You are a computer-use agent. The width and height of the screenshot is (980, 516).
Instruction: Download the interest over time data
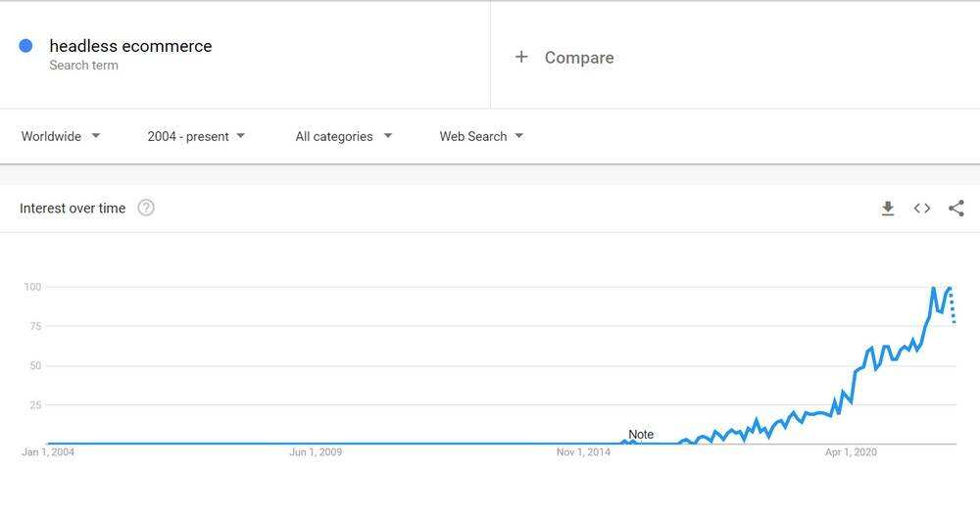[888, 209]
